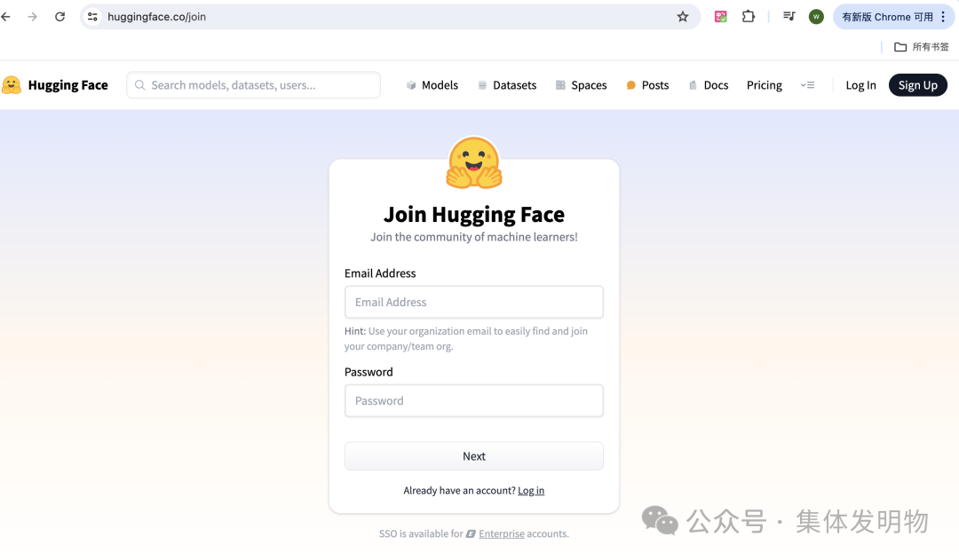This screenshot has width=959, height=560.
Task: Open the Models nav item
Action: [x=432, y=85]
